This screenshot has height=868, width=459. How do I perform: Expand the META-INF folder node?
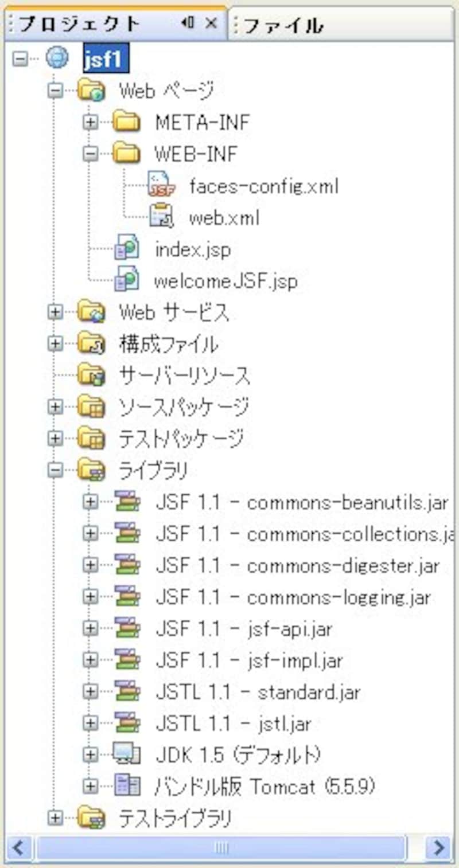(x=90, y=122)
